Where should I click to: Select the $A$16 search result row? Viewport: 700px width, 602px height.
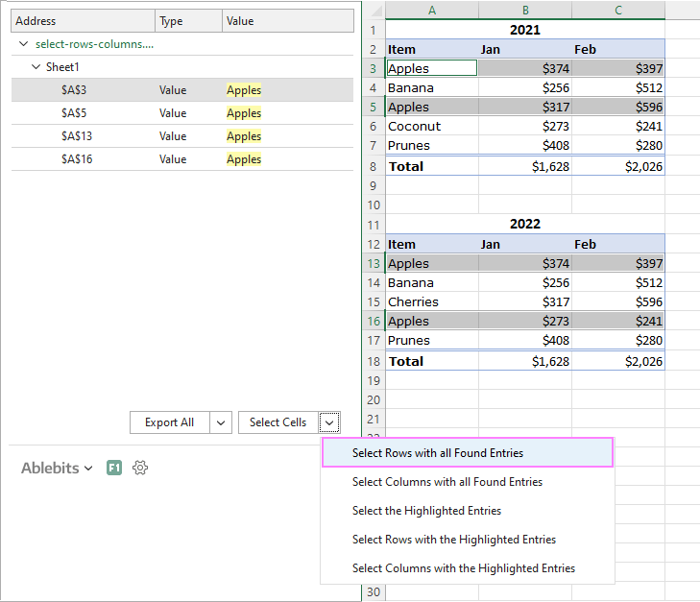point(181,159)
